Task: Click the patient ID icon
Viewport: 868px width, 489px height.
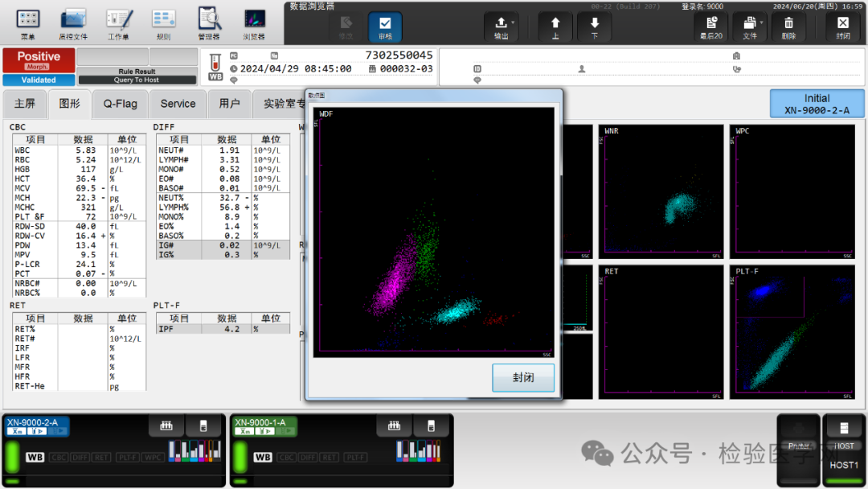Action: click(x=477, y=68)
